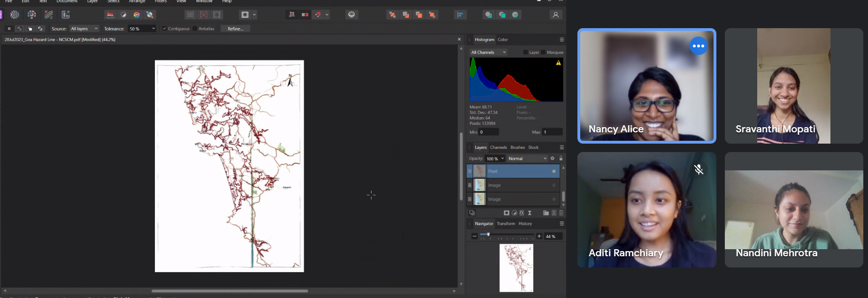Switch to the Stock tab
The width and height of the screenshot is (868, 298).
coord(534,147)
